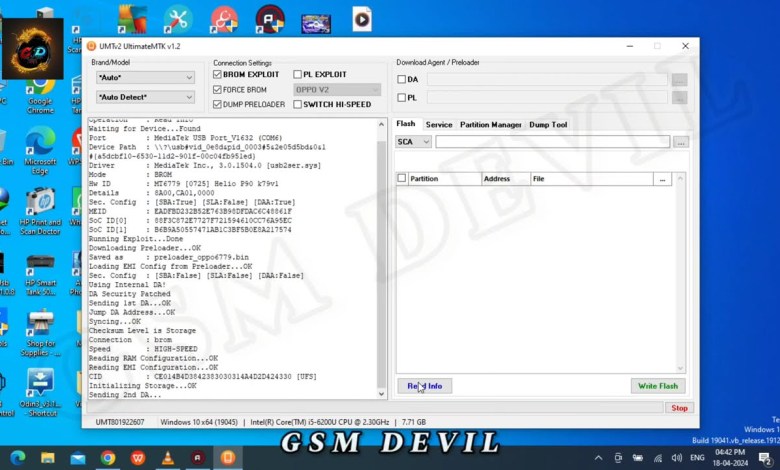
Task: Open the Dump Tool tab
Action: pos(548,125)
